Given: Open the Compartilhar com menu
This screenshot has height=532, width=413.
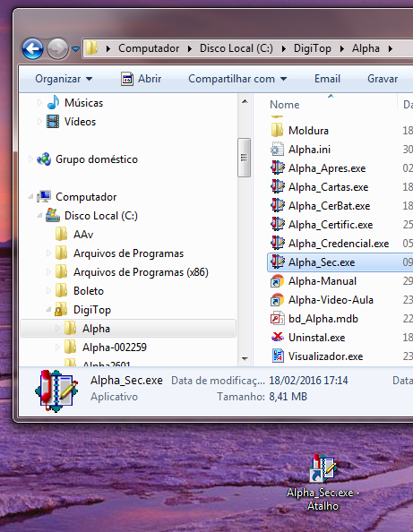Looking at the screenshot, I should click(237, 79).
